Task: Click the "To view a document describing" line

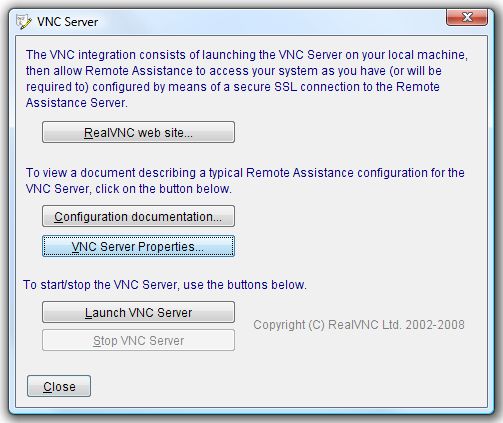Action: click(x=245, y=173)
